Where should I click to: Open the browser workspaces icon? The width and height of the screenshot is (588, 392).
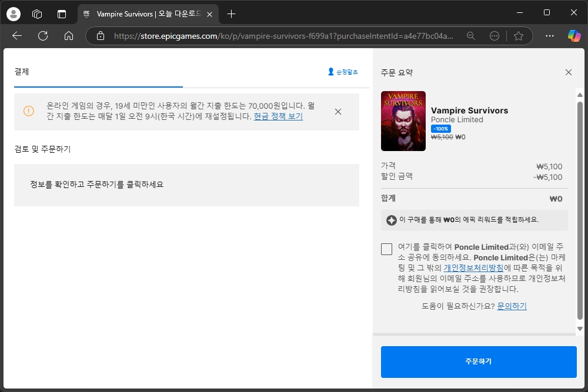(x=37, y=14)
